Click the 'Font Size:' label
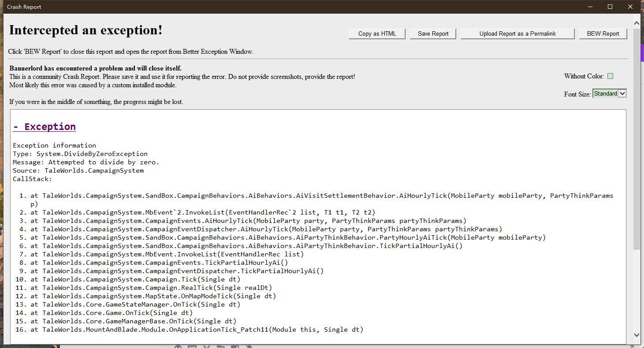644x348 pixels. tap(577, 94)
